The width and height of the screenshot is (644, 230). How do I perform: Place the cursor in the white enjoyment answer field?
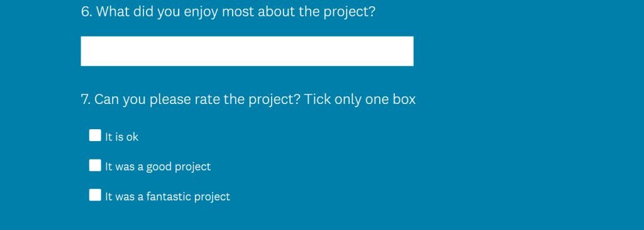247,51
